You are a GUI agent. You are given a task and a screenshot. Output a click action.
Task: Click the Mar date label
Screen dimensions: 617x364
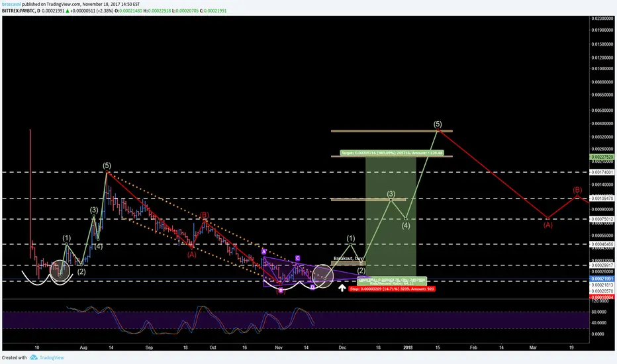click(533, 347)
